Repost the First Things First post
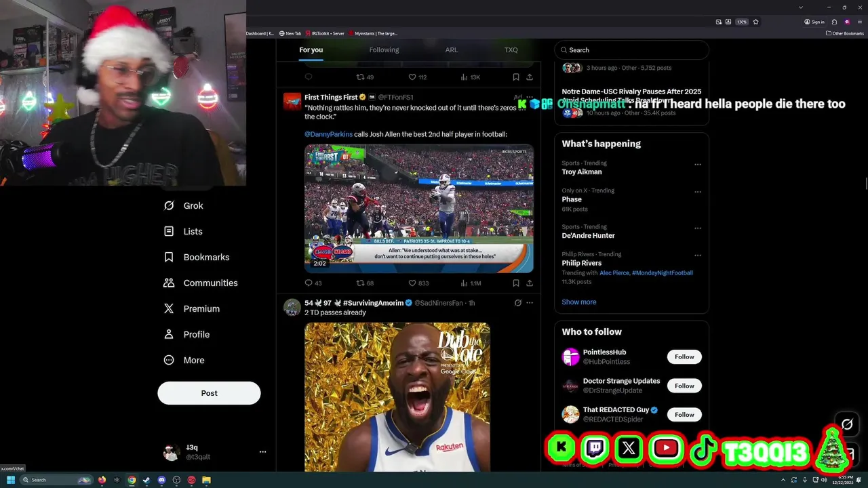This screenshot has height=488, width=868. 365,283
